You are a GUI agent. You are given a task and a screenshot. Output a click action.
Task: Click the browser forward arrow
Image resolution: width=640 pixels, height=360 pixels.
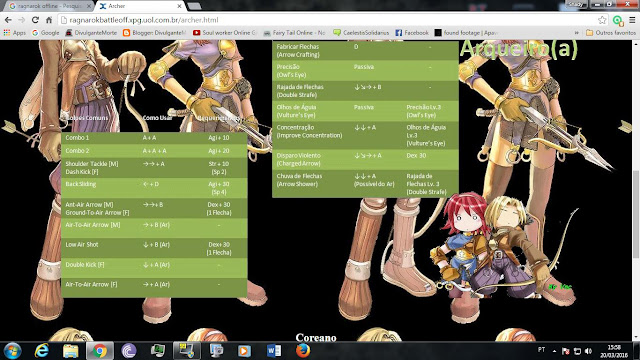pos(22,20)
